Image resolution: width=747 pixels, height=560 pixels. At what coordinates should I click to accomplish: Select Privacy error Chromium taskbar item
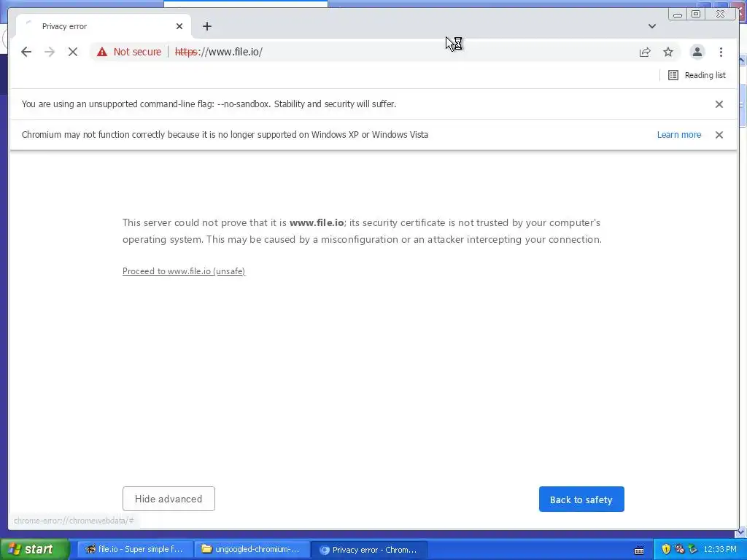pos(369,550)
